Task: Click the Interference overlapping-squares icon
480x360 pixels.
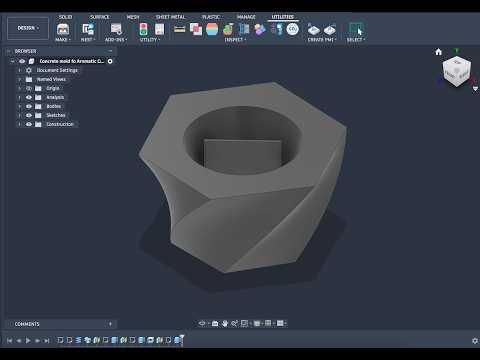Action: (196, 29)
